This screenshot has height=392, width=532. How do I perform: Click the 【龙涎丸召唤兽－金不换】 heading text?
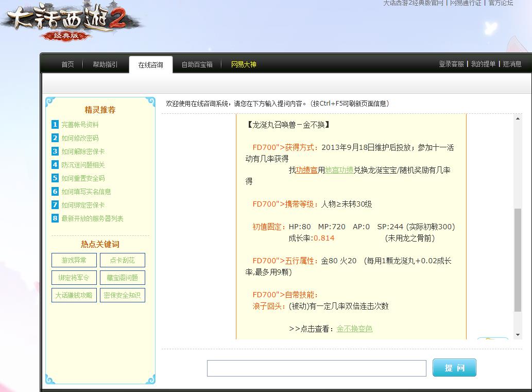click(x=288, y=125)
